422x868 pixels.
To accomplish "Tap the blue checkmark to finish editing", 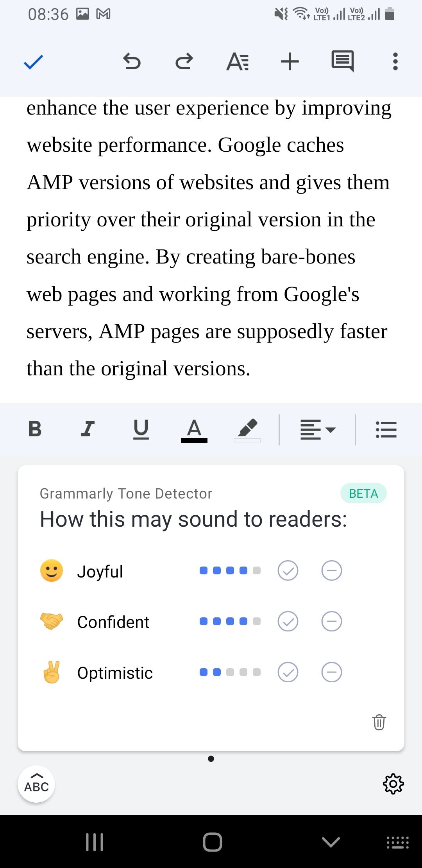I will 34,62.
